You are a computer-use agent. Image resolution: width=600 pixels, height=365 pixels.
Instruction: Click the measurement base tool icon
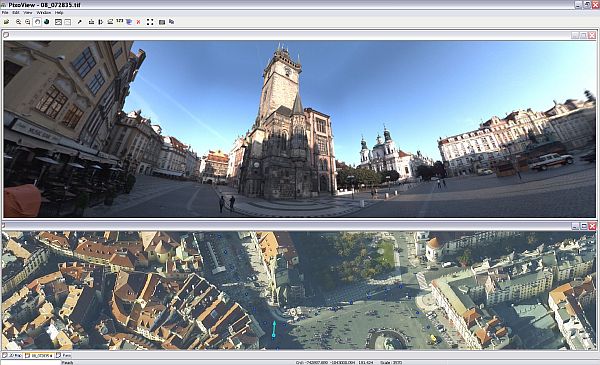coord(91,22)
